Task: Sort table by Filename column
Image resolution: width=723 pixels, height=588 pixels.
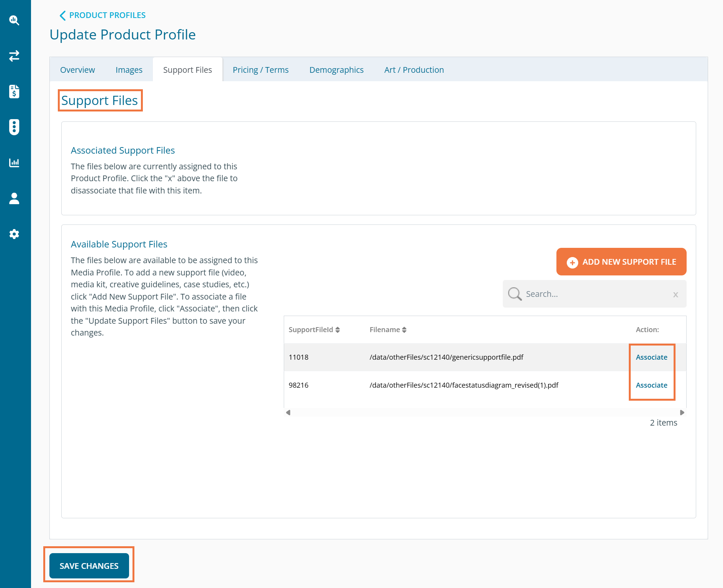Action: 388,330
